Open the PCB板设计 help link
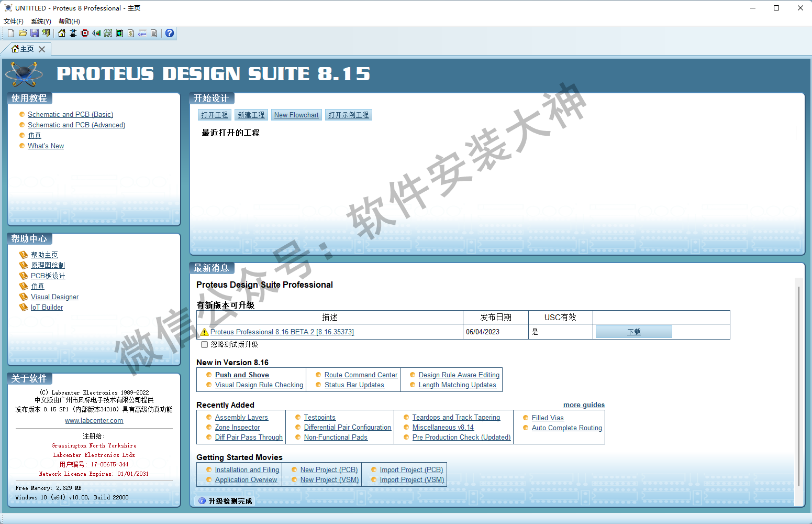Screen dimensions: 812x524 48,276
